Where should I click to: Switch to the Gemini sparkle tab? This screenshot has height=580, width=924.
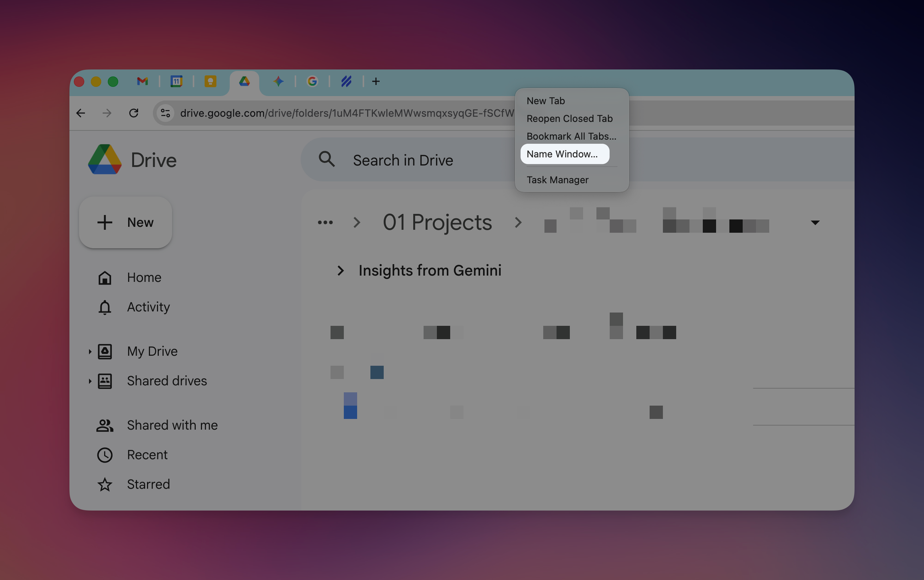click(x=278, y=81)
